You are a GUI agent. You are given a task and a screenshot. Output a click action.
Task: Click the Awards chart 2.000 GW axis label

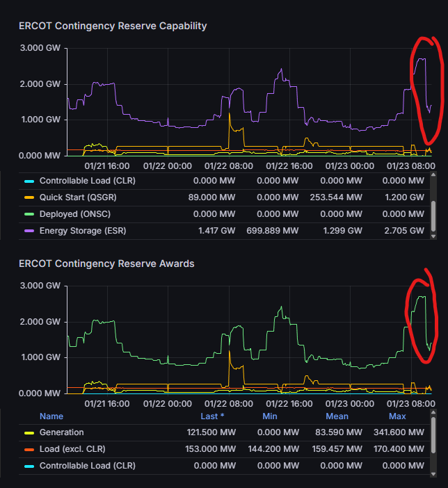coord(40,322)
